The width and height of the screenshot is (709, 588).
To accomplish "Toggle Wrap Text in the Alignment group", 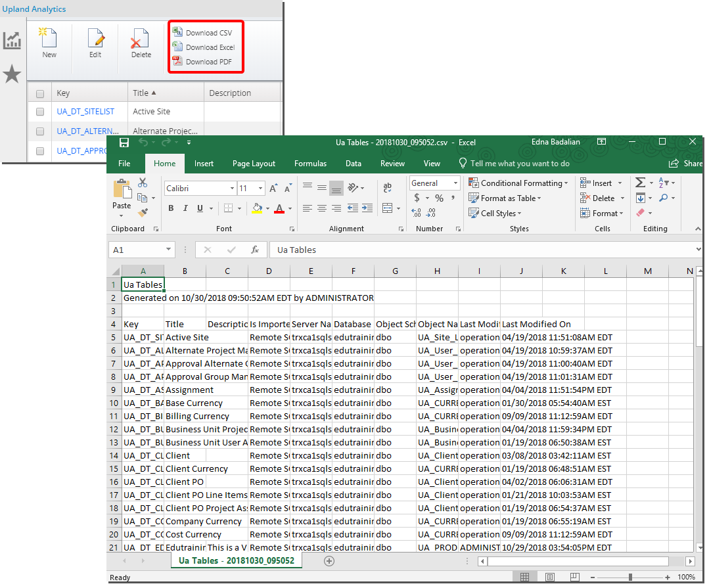I will (x=388, y=187).
